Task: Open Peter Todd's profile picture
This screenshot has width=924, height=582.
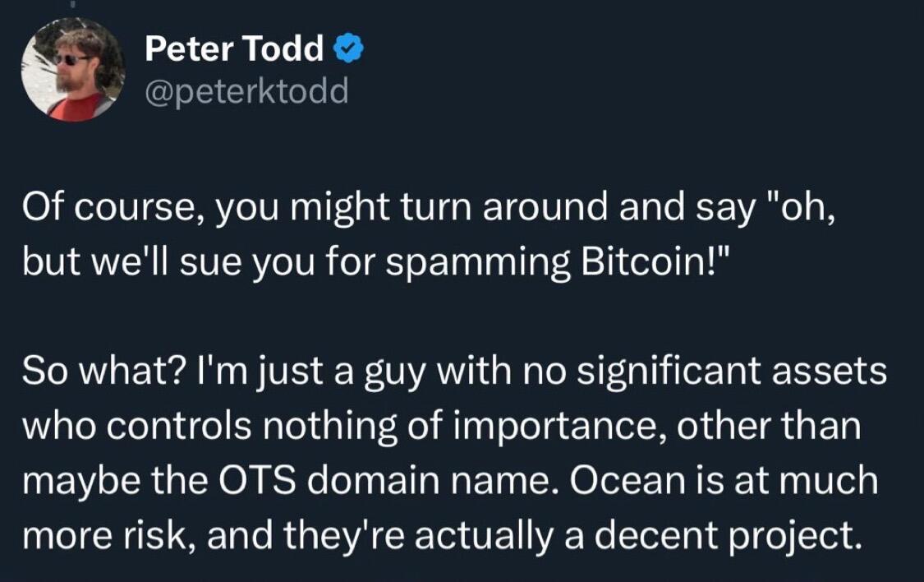Action: pos(74,70)
